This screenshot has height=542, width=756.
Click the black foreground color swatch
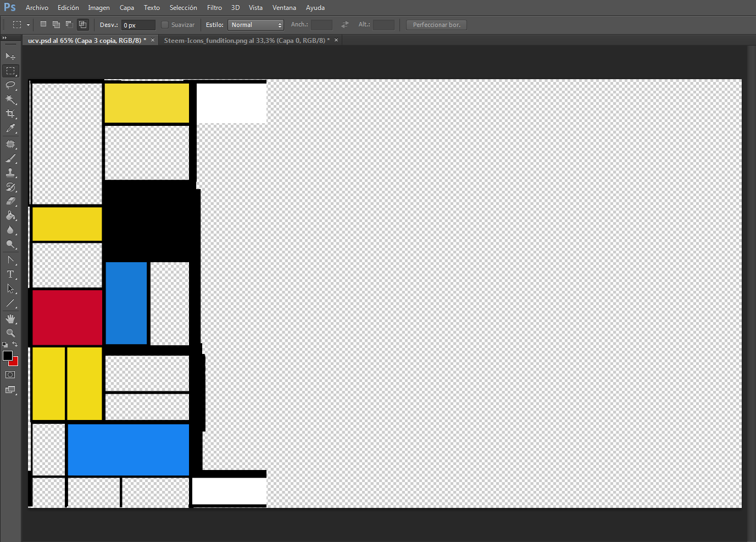coord(7,356)
